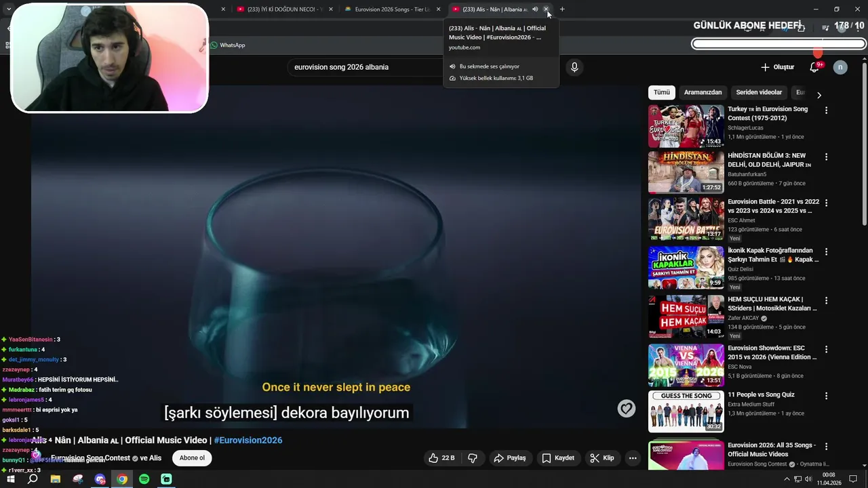Screen dimensions: 868x488
Task: Select the Seriden videolar filter chip
Action: [x=759, y=92]
